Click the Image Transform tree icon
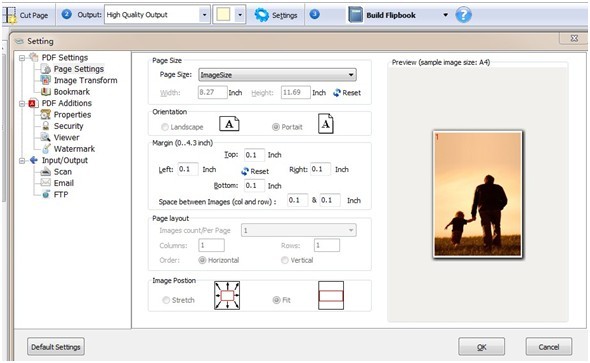 (46, 80)
